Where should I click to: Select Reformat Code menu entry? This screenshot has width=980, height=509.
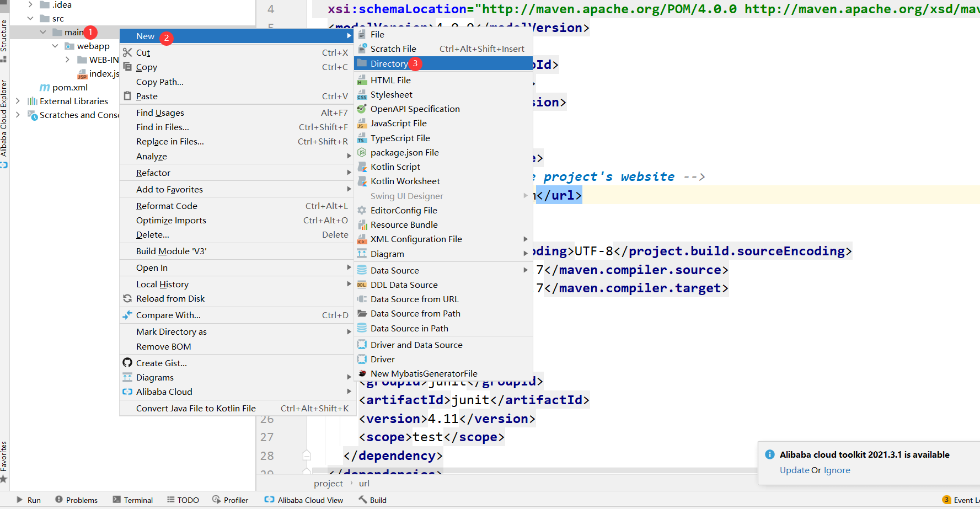[236, 206]
